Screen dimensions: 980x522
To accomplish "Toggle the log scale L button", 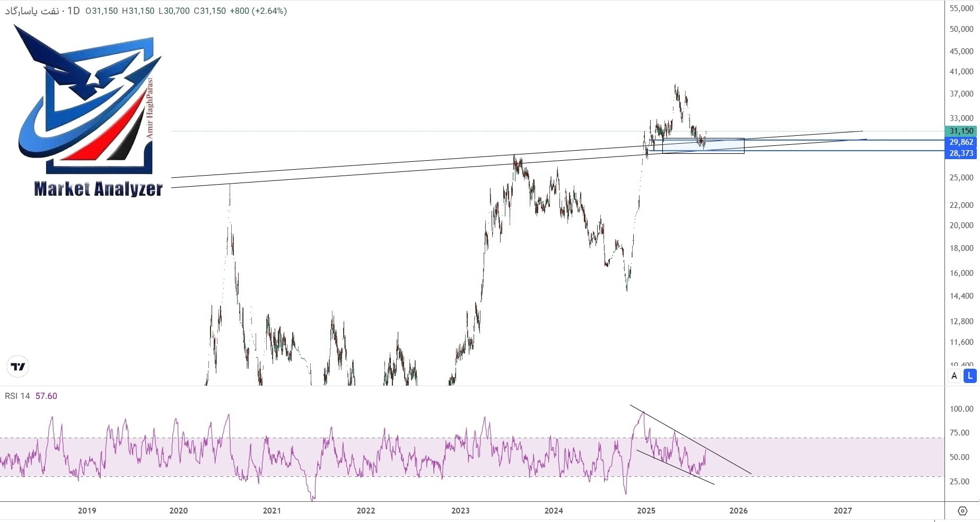I will (x=970, y=376).
